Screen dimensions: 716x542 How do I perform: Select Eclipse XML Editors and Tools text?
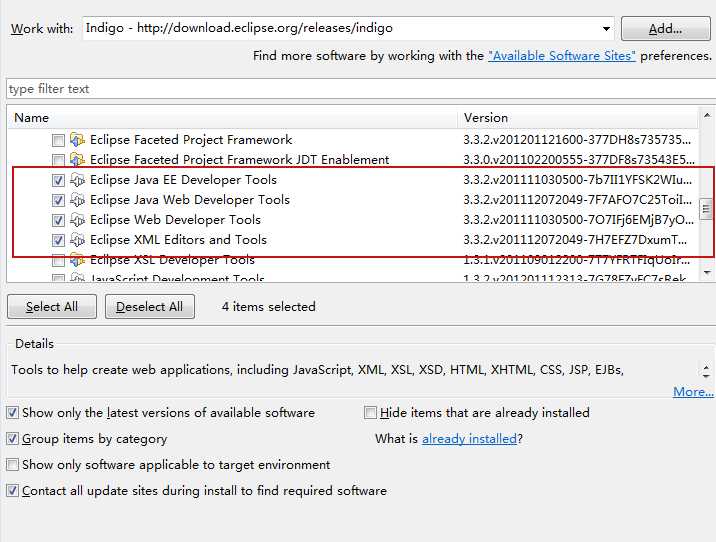point(178,240)
